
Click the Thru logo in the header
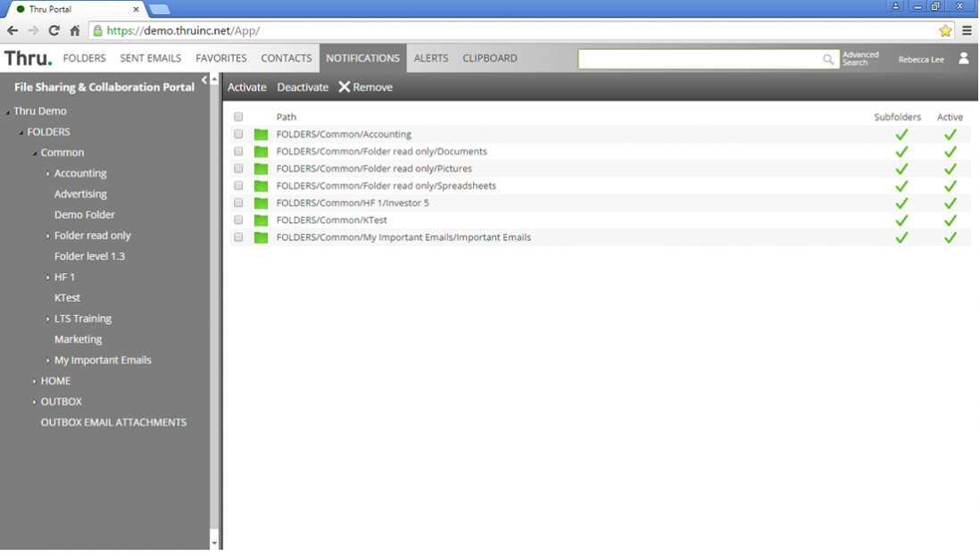(28, 59)
